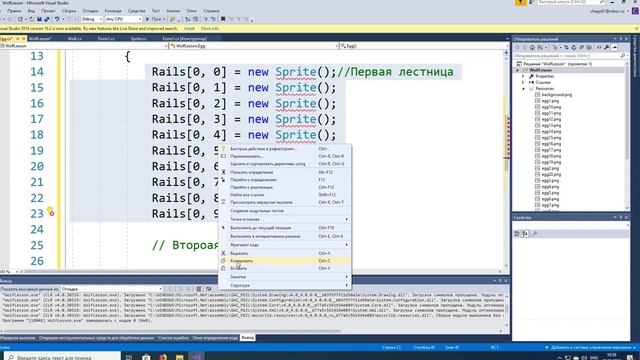Image resolution: width=640 pixels, height=360 pixels.
Task: Switch to the Wolf.cs editor tab
Action: [75, 38]
